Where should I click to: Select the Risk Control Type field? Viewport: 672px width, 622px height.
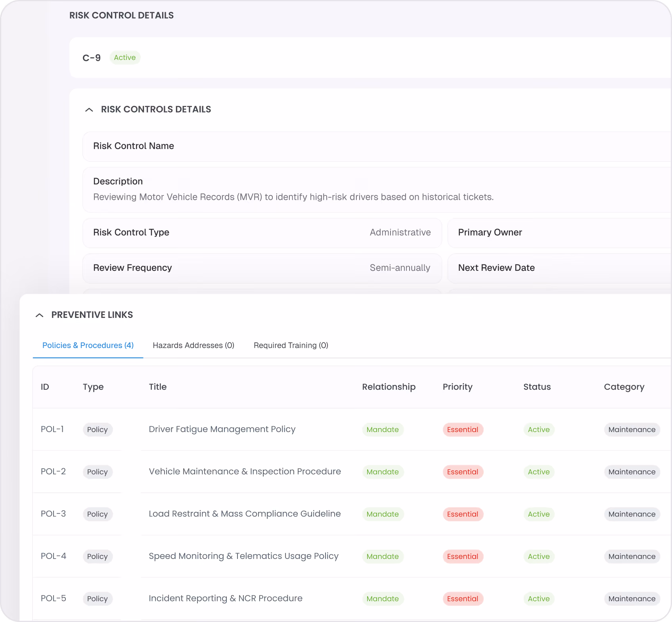click(262, 233)
